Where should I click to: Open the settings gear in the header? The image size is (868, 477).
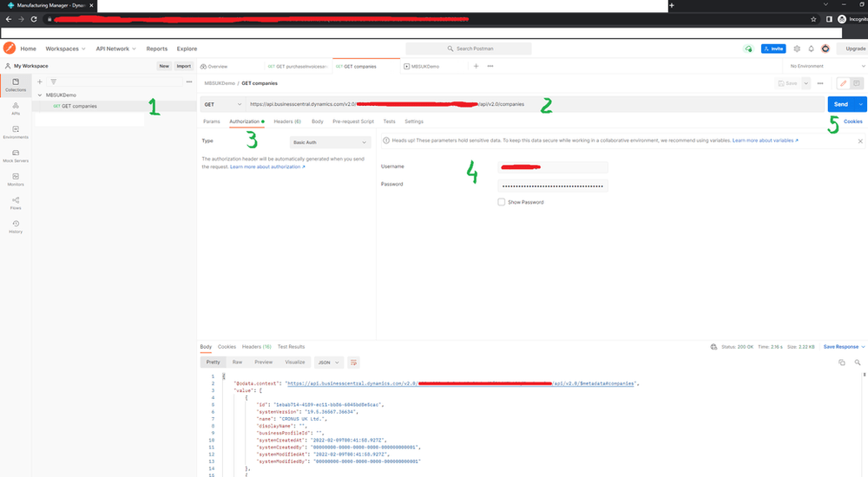click(797, 49)
